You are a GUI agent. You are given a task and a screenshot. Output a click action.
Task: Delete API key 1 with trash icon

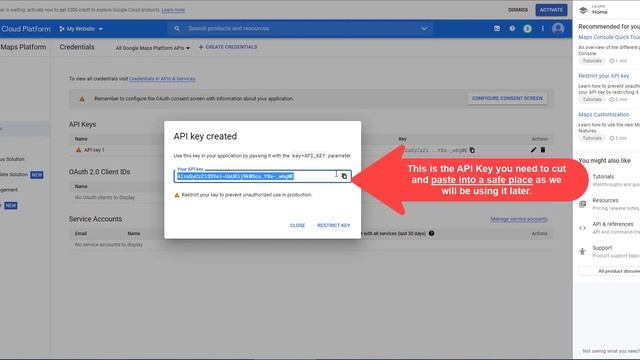(543, 150)
